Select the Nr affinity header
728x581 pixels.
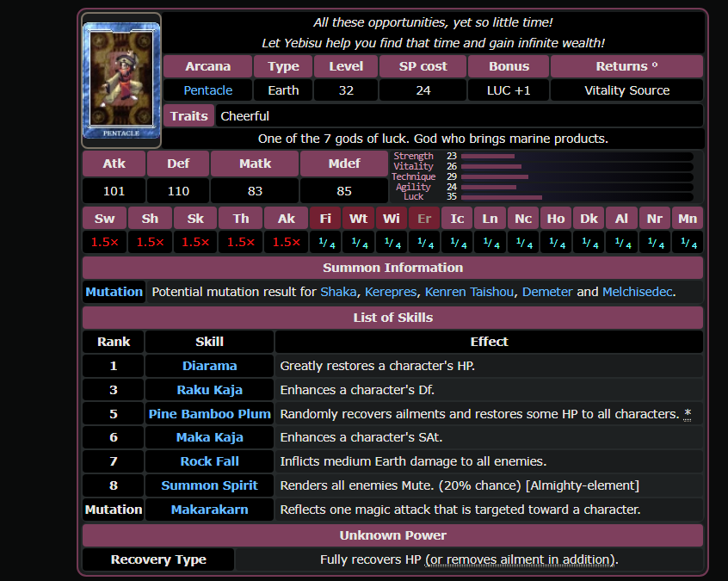pyautogui.click(x=655, y=219)
